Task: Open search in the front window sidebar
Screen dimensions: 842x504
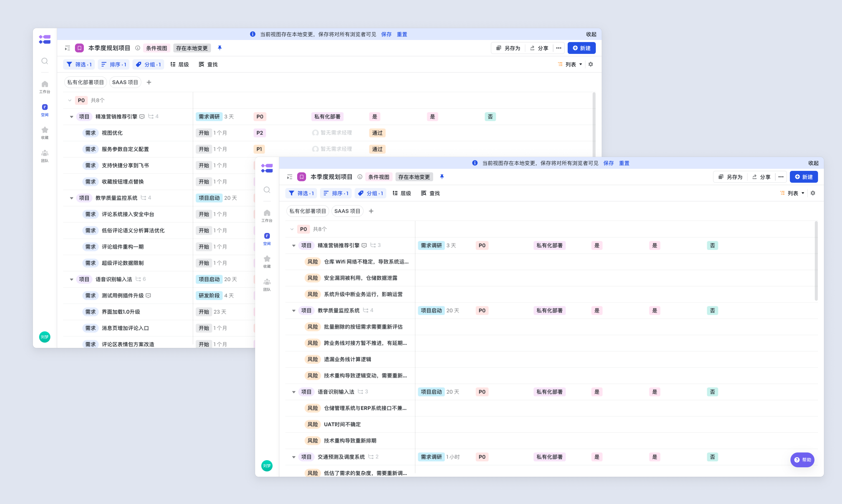Action: [267, 190]
